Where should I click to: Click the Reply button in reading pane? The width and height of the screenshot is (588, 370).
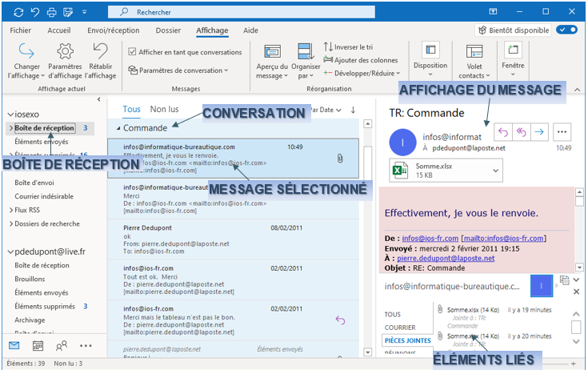point(503,131)
